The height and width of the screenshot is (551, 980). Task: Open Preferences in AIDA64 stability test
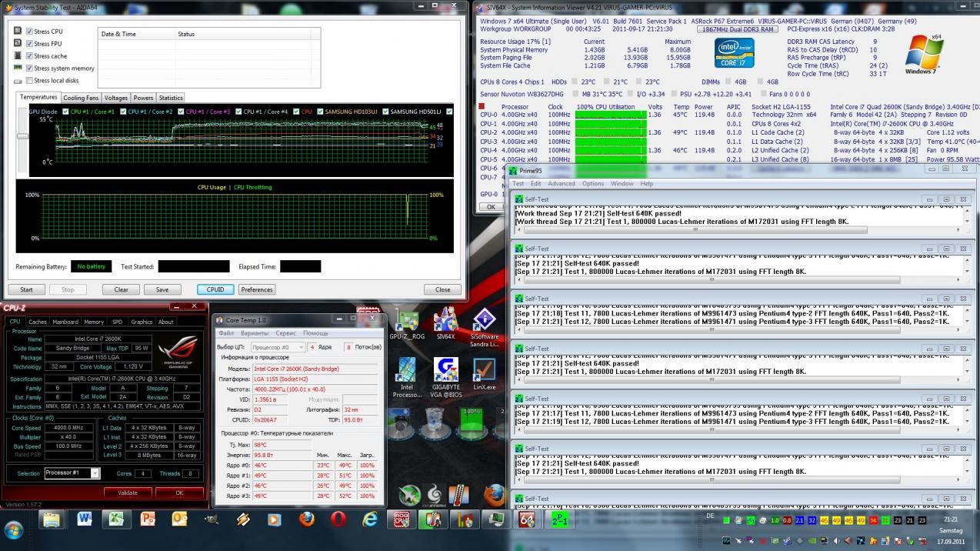point(256,289)
